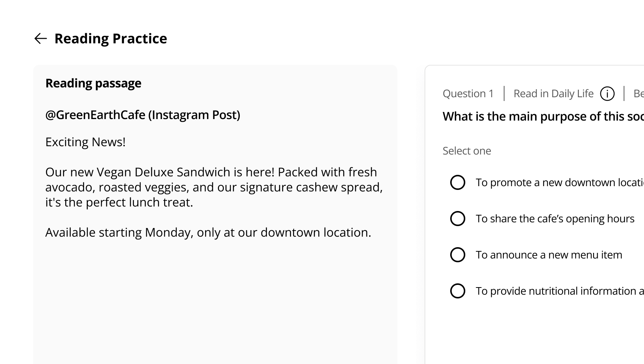644x364 pixels.
Task: Click answer text 'To share the cafe's opening hours'
Action: point(555,219)
